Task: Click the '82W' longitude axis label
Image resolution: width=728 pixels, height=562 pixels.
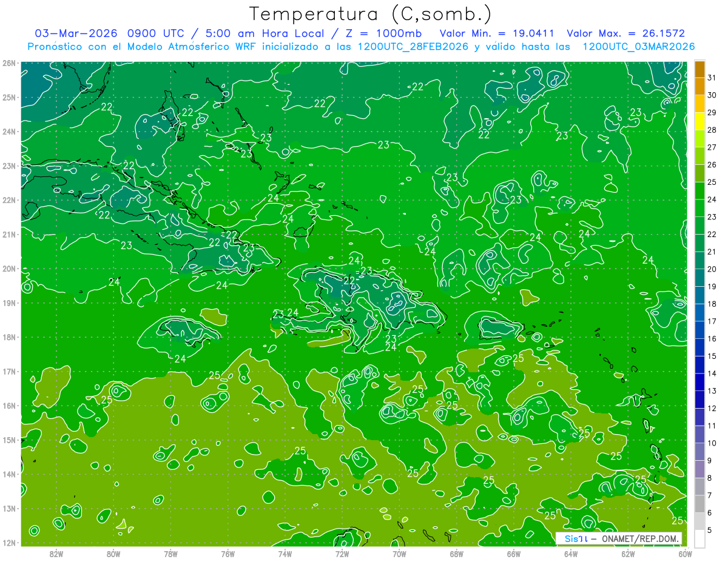Action: 56,554
